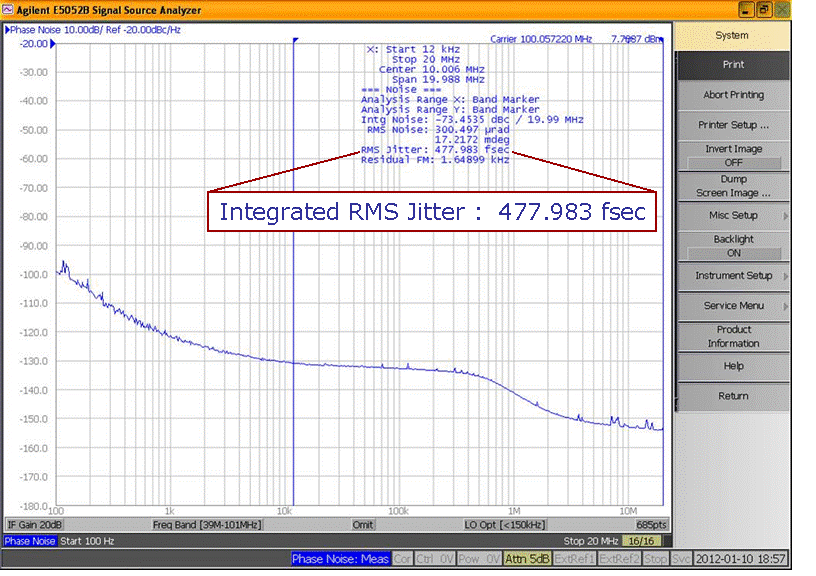Select the System menu header
The image size is (816, 576).
pos(732,36)
